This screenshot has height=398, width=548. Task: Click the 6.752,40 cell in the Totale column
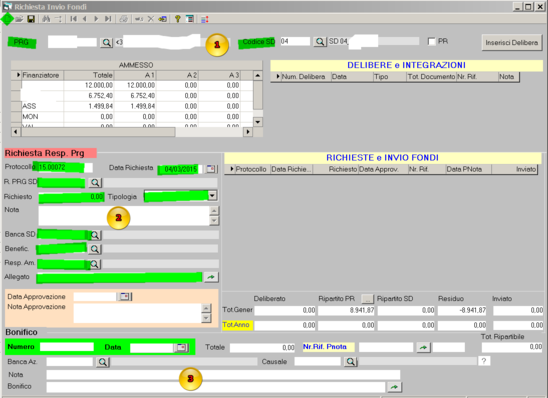89,96
